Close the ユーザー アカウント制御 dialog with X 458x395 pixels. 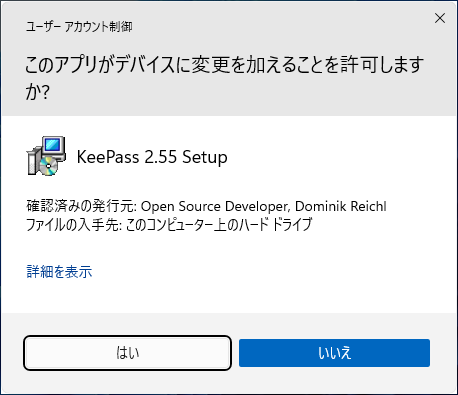(440, 18)
